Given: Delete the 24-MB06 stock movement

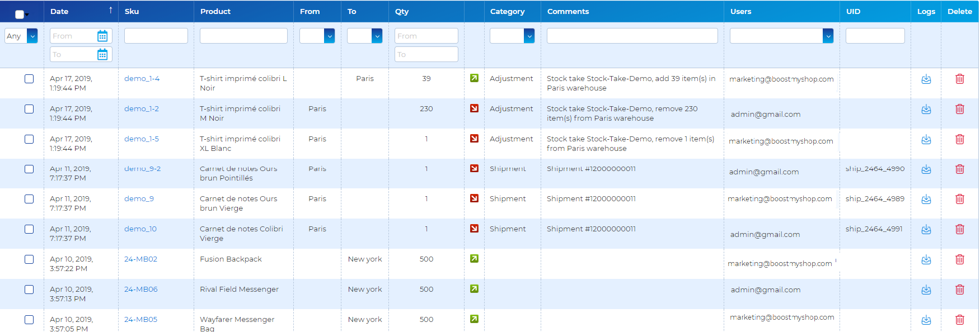Looking at the screenshot, I should point(960,290).
